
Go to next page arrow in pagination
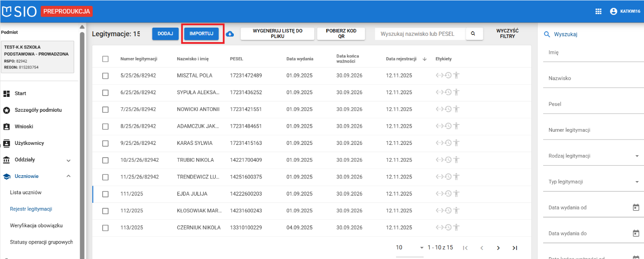tap(498, 248)
